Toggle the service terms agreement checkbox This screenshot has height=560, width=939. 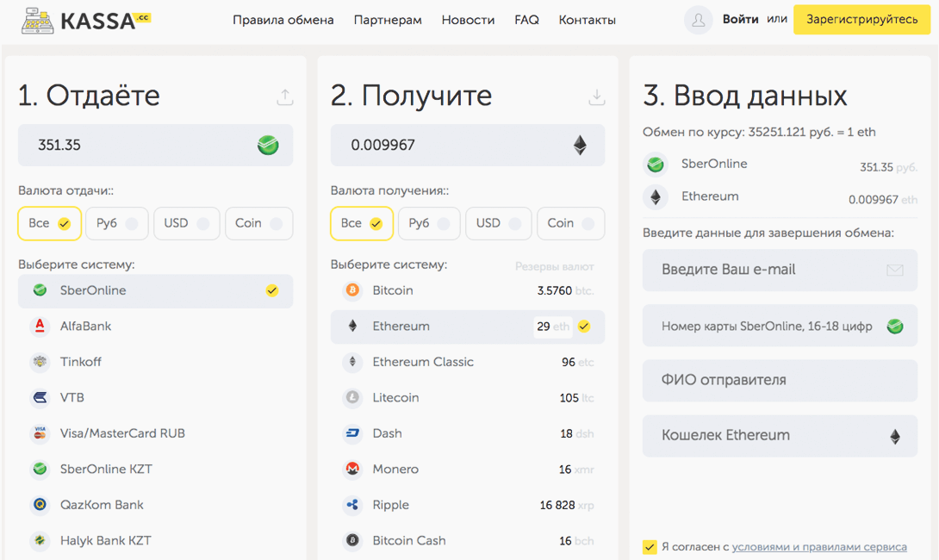click(650, 547)
